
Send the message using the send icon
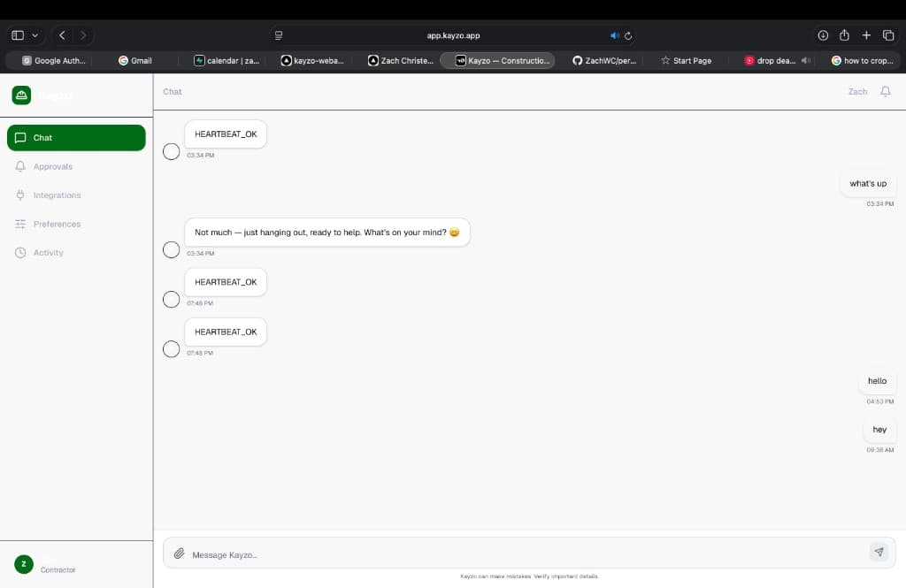click(x=879, y=551)
